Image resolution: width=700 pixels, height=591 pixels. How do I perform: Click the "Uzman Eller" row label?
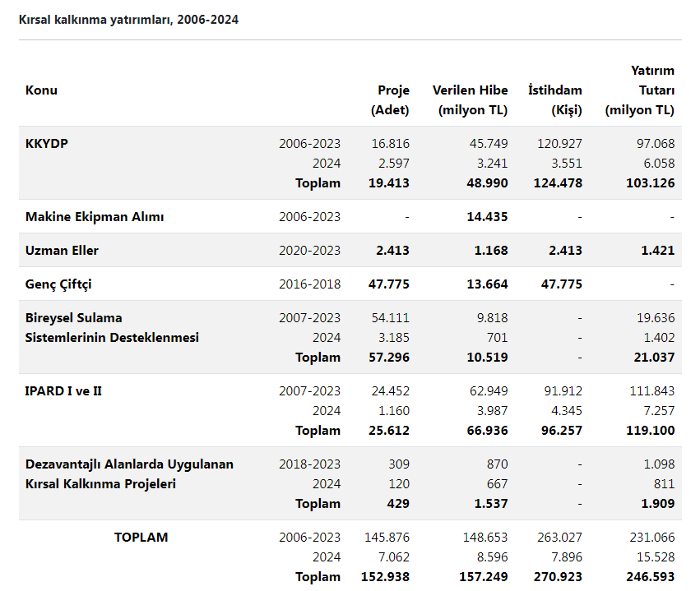coord(63,251)
